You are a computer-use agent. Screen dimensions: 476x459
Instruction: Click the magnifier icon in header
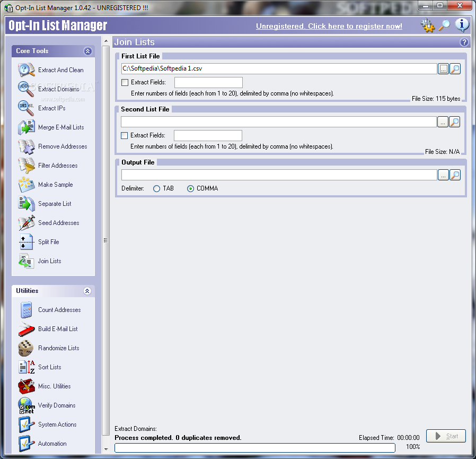point(444,25)
